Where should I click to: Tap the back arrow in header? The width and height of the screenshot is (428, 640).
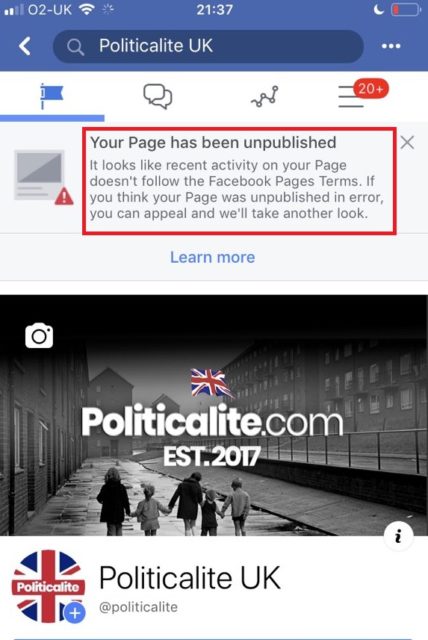pyautogui.click(x=25, y=46)
